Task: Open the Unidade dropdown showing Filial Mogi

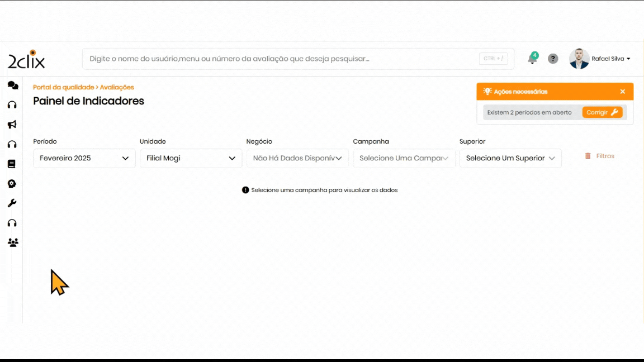Action: click(x=191, y=158)
